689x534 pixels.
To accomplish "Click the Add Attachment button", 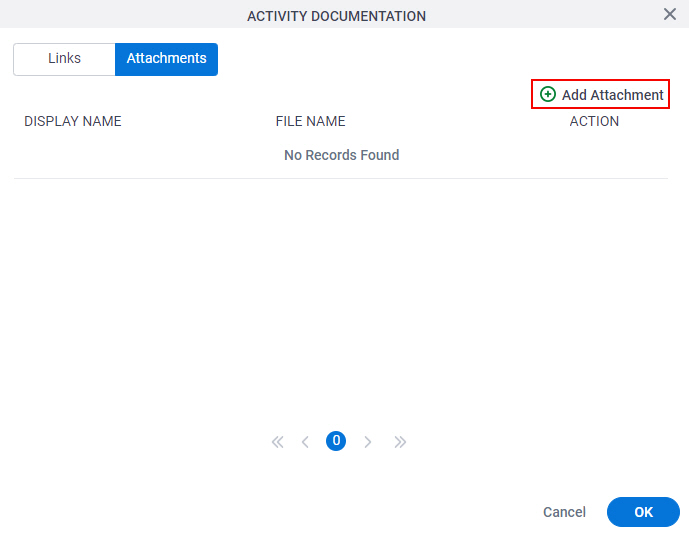I will click(601, 94).
